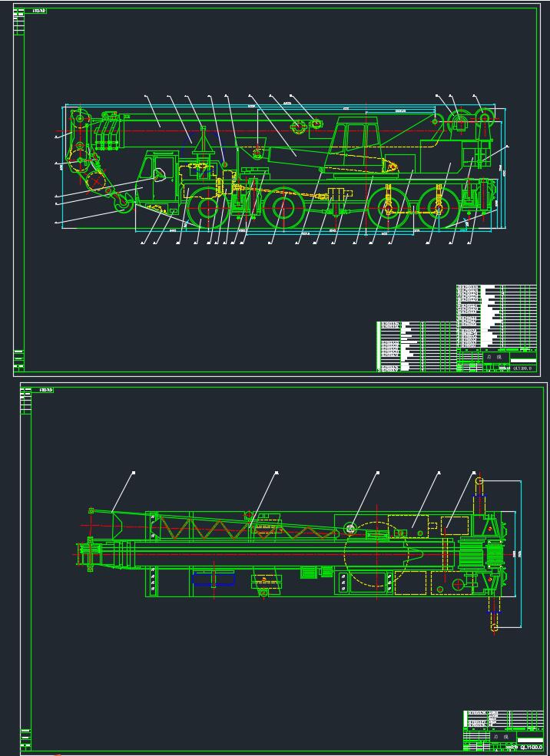Select the boom head pulley in side view
Screen dimensions: 550x756
coord(79,118)
